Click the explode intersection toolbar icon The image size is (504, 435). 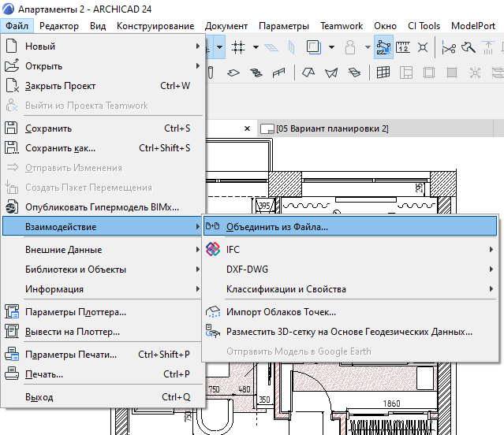coord(423,47)
